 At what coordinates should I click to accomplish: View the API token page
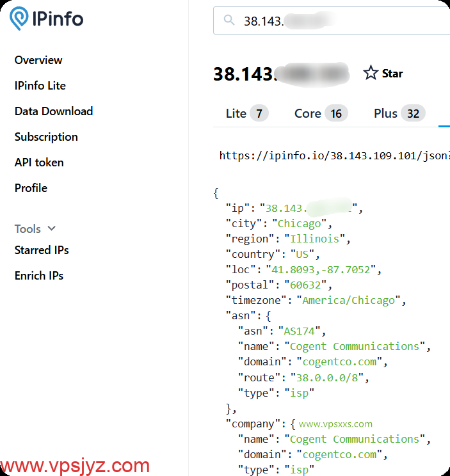coord(39,163)
